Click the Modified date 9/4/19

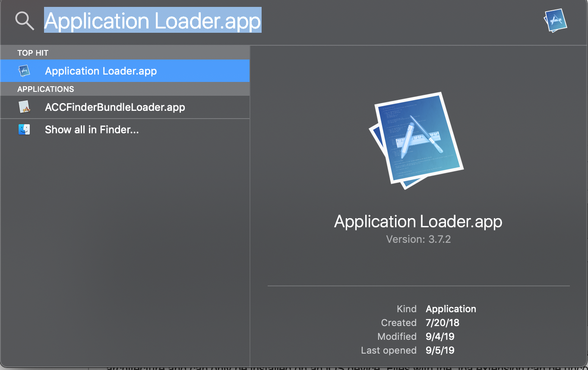click(x=440, y=336)
